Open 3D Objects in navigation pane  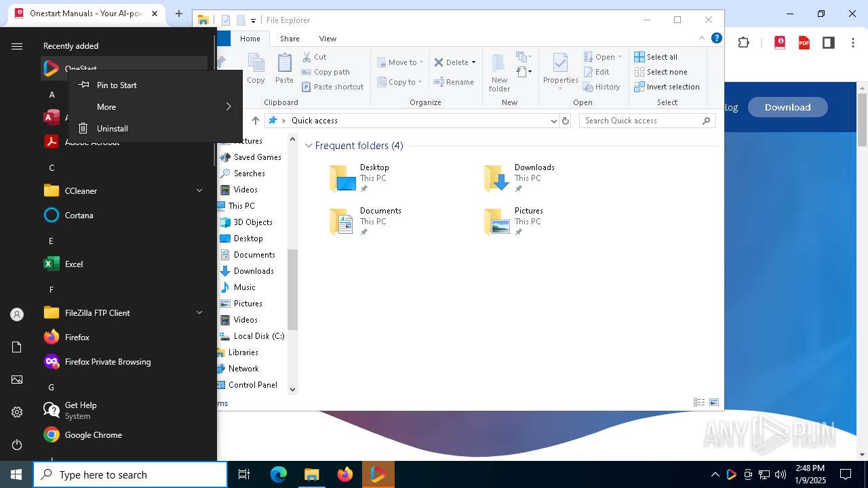246,222
